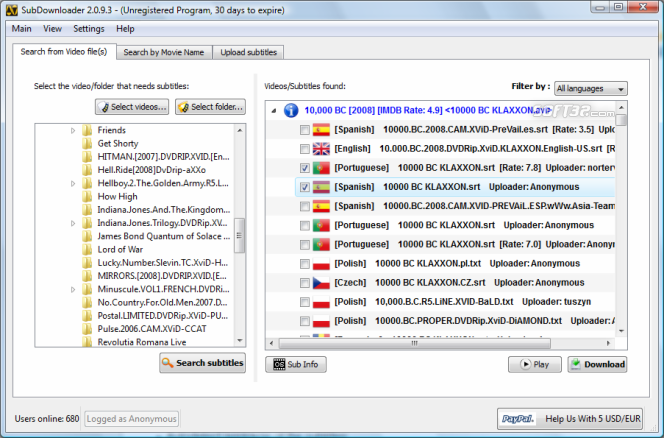Check the English KLAXXON.English-US.srt checkbox

point(304,149)
